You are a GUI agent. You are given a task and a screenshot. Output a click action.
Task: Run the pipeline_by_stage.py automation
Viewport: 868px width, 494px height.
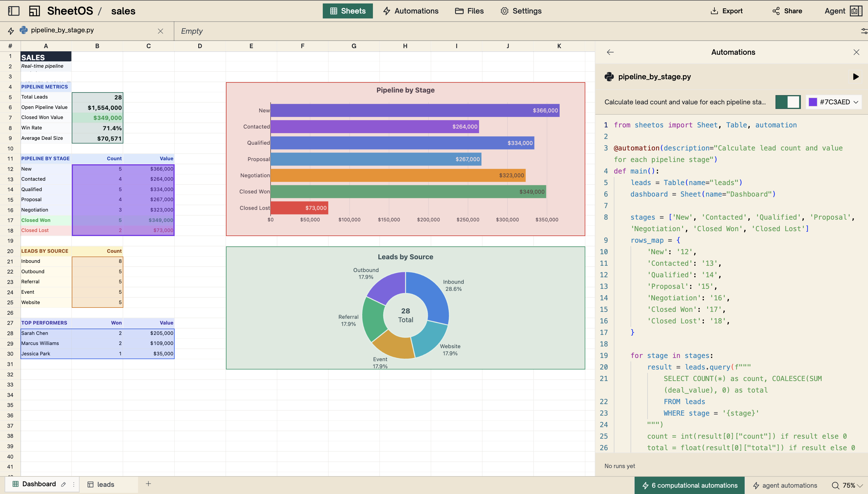tap(855, 77)
